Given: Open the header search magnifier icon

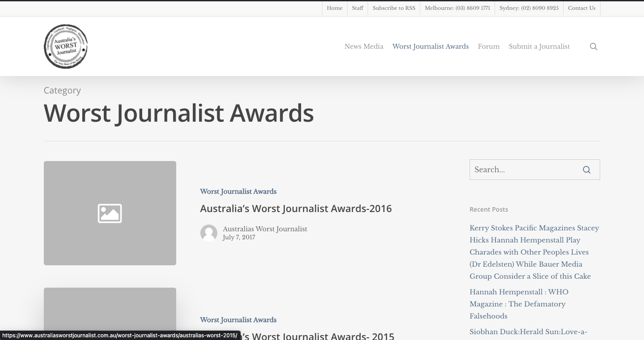Looking at the screenshot, I should point(593,47).
